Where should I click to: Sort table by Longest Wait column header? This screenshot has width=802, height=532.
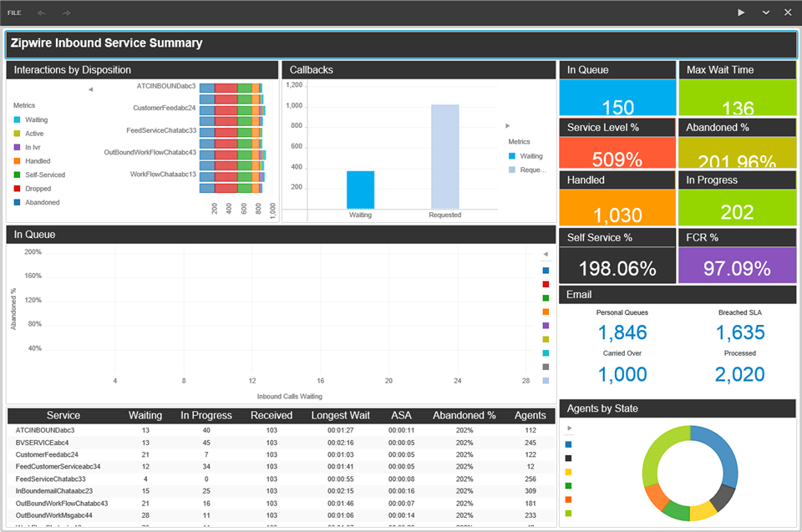coord(340,415)
